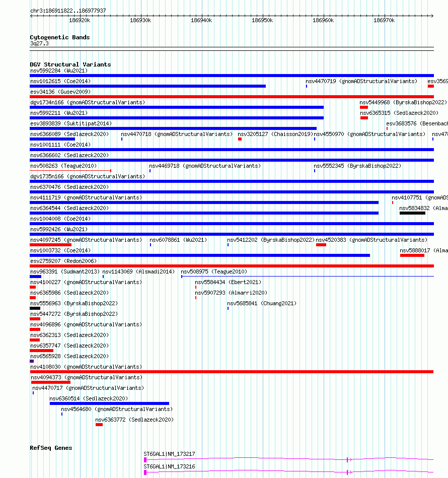This screenshot has width=448, height=478.
Task: Click the nsv6365315 (Sedlazeck2020) label
Action: pos(399,113)
